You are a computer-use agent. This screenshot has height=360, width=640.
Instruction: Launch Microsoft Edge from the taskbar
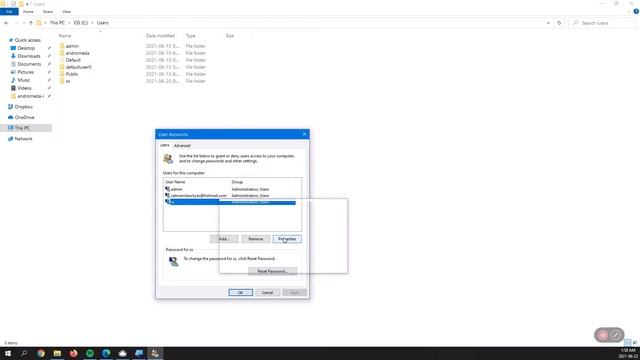pos(106,353)
